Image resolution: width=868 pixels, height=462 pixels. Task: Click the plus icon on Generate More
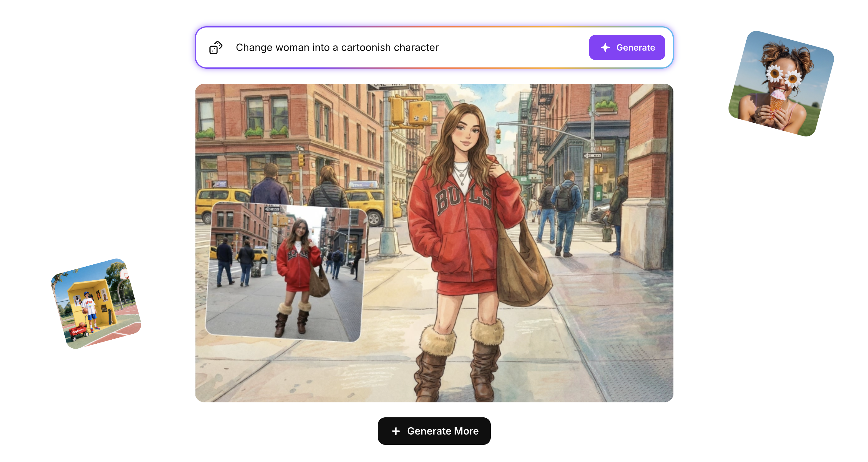click(396, 431)
